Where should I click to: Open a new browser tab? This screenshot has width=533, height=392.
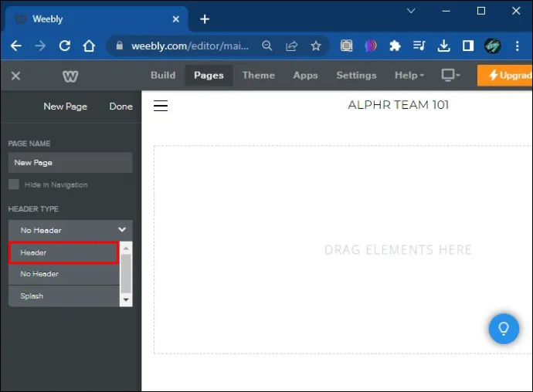click(205, 19)
